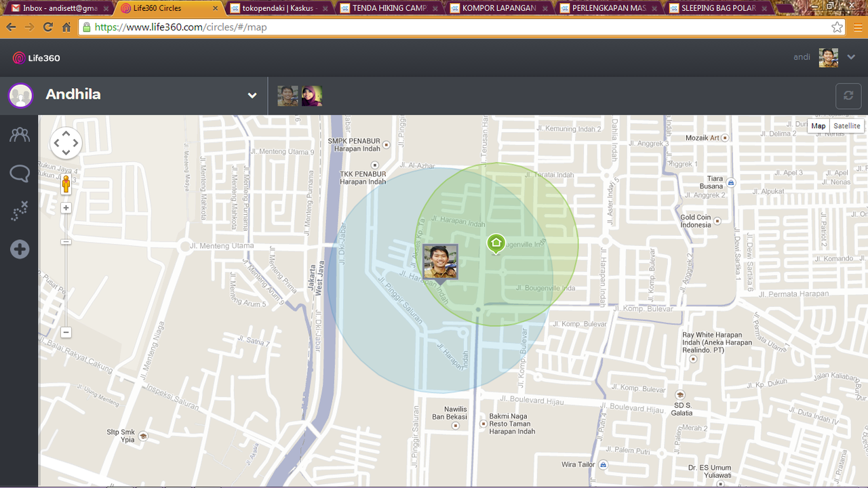Click the SMPK PENABUR Harapan Indah marker
The height and width of the screenshot is (488, 868).
[386, 144]
